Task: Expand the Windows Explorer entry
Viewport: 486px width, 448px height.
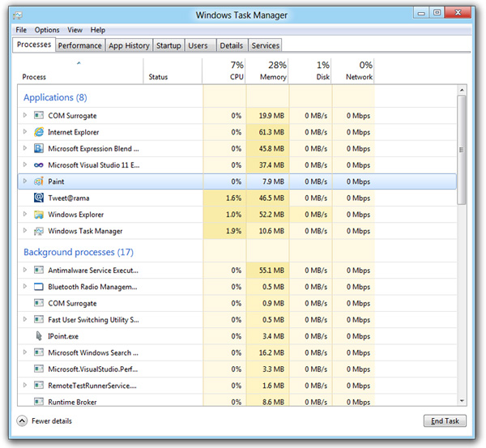Action: [25, 214]
